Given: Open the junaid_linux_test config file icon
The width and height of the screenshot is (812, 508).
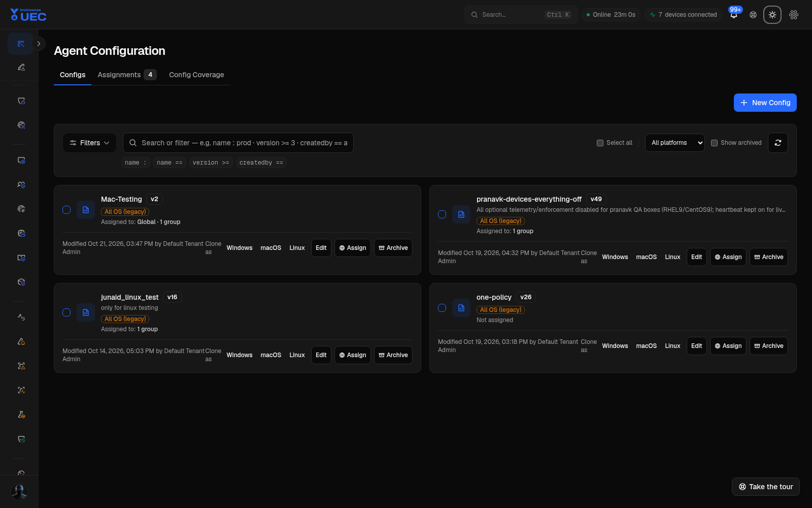Looking at the screenshot, I should 86,312.
